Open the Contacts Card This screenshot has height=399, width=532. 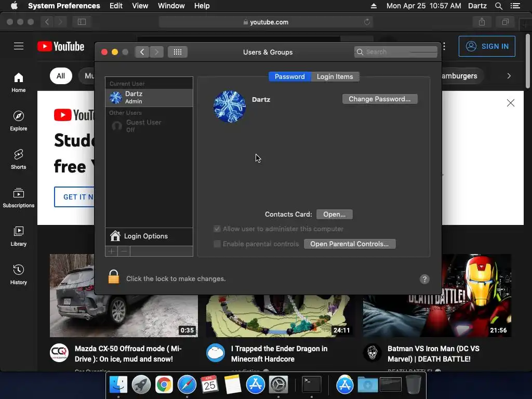tap(334, 215)
